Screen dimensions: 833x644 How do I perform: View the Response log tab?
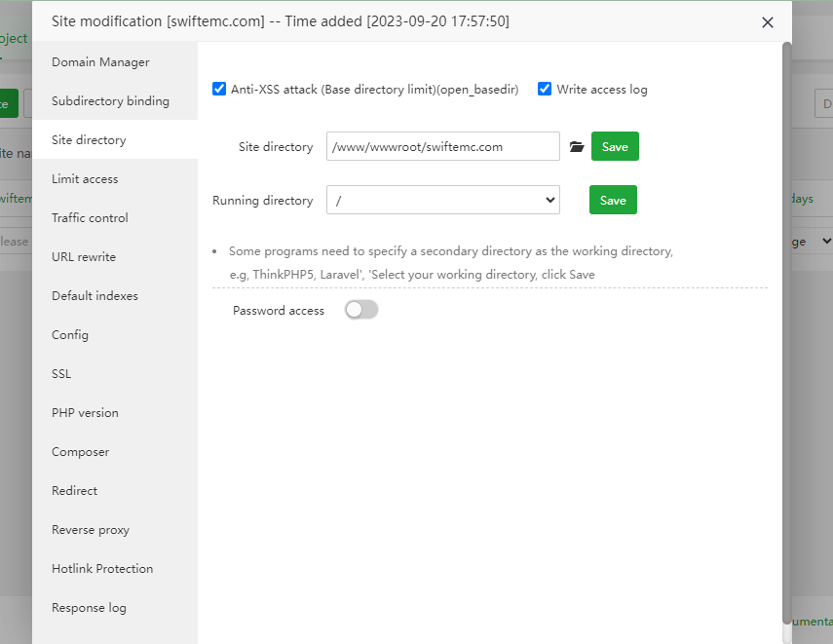click(89, 608)
